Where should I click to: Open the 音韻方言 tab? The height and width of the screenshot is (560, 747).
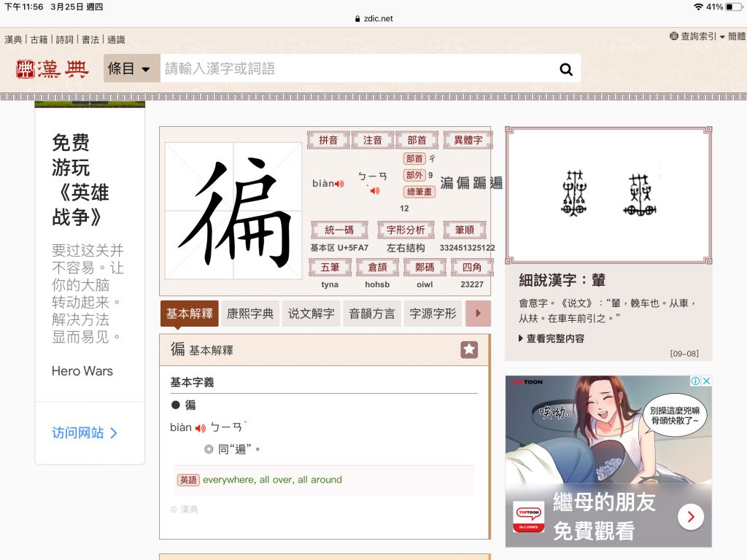372,314
